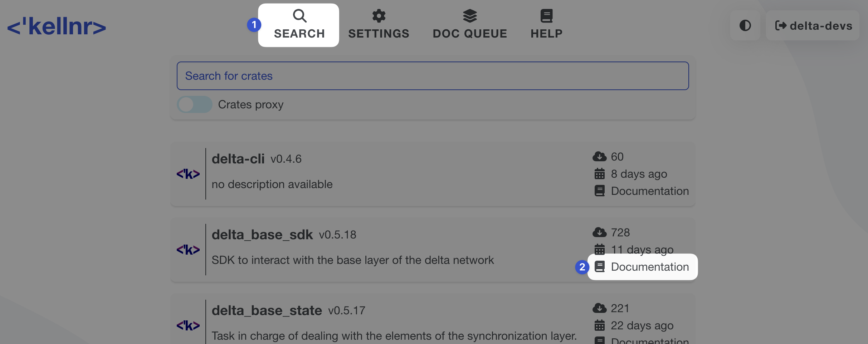Toggle the dark/light theme icon
Screen dimensions: 868x344
(x=745, y=25)
